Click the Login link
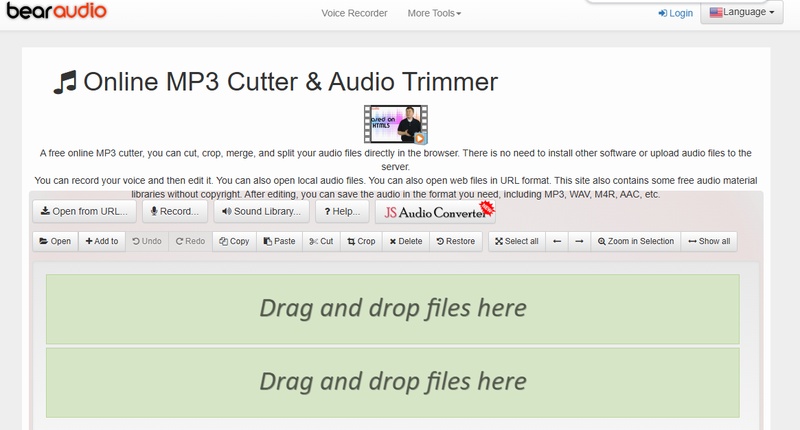Screen dimensions: 800x430 click(x=675, y=13)
